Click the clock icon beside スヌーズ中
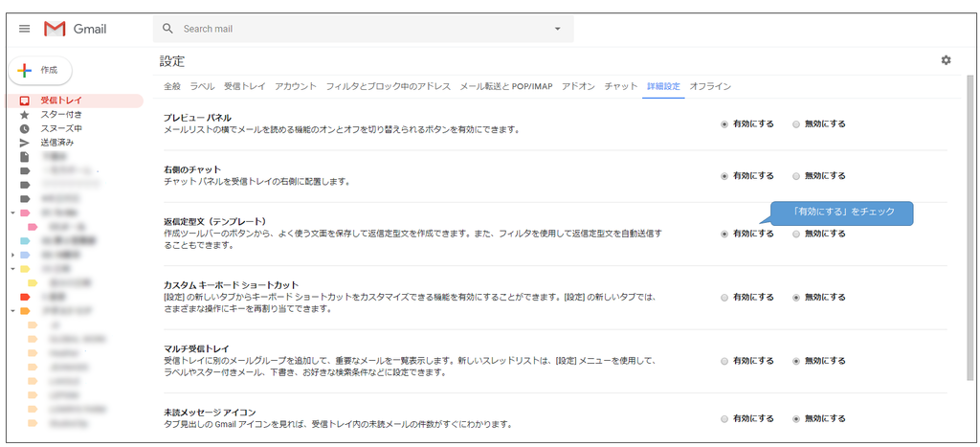Screen dimensions: 980x447 (24, 129)
